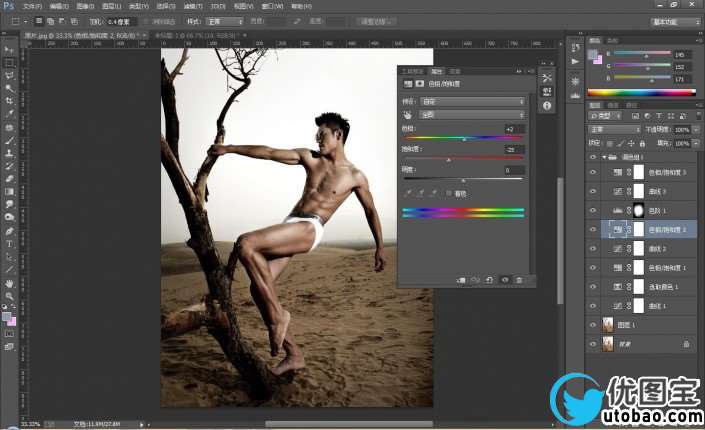
Task: Click the toolbox foreground color swatch
Action: tap(6, 317)
